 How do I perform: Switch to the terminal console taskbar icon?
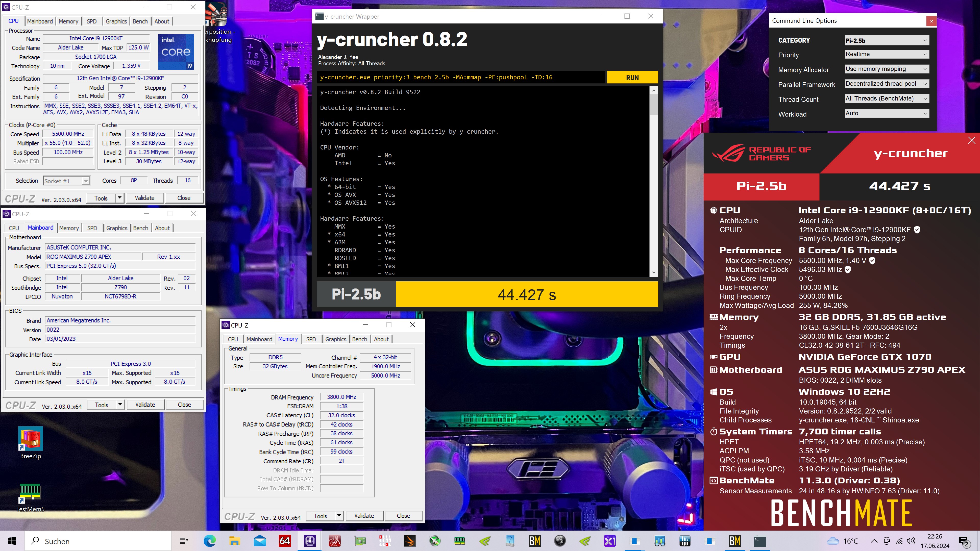pyautogui.click(x=760, y=541)
